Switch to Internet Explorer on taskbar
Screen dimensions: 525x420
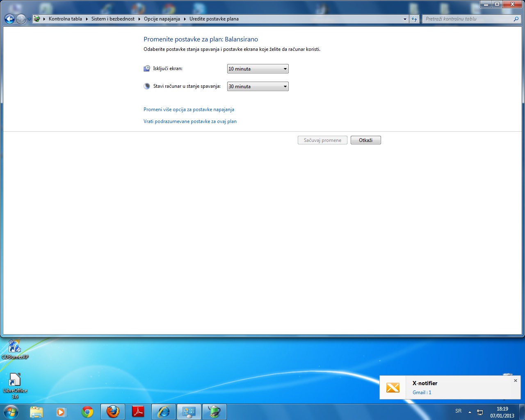pos(164,412)
